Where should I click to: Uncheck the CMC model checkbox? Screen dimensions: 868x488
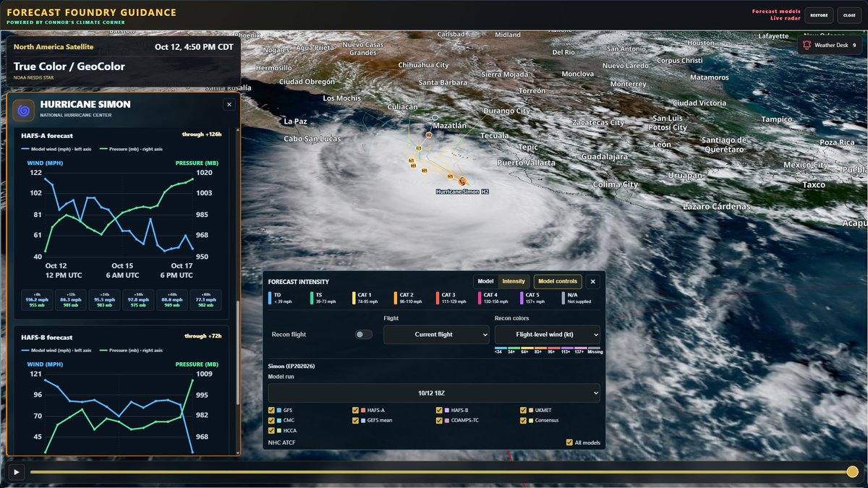point(272,420)
